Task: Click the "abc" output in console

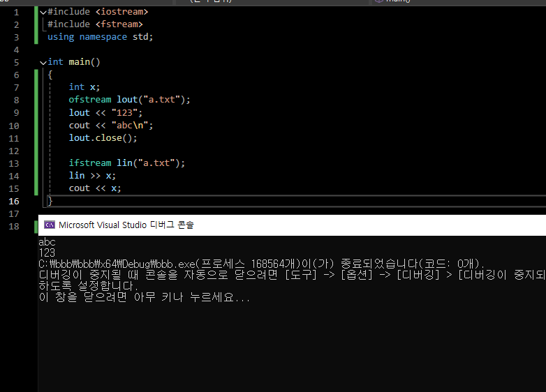Action: coord(47,242)
